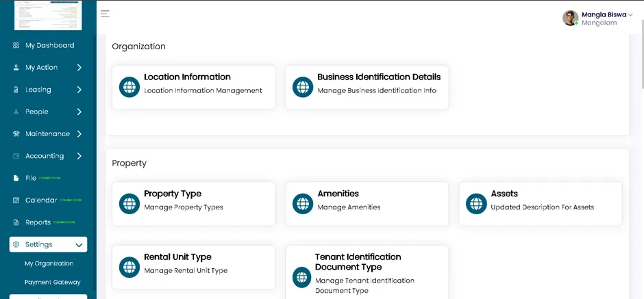The image size is (644, 299).
Task: Click the user profile avatar
Action: (x=571, y=18)
